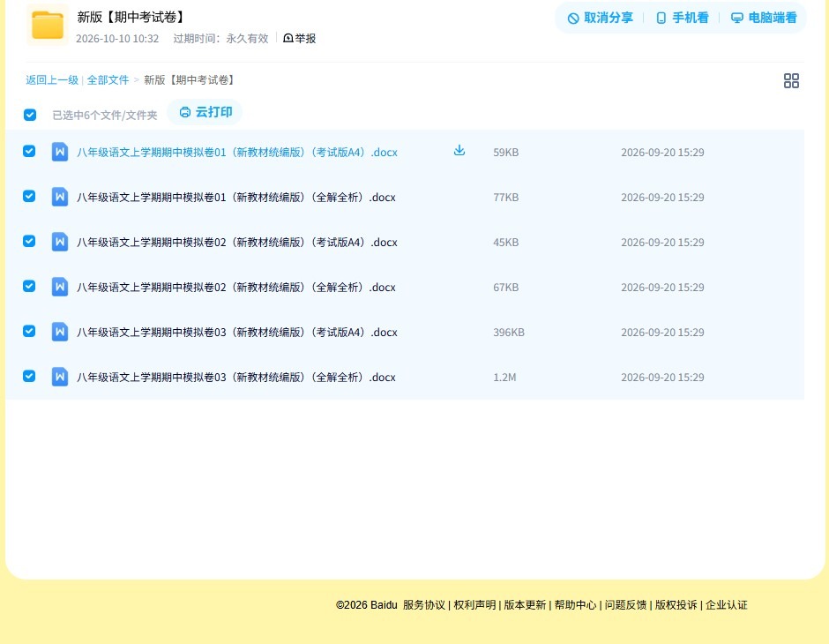829x644 pixels.
Task: Click Word icon of 模拟卷03 考试版A4
Action: (60, 332)
